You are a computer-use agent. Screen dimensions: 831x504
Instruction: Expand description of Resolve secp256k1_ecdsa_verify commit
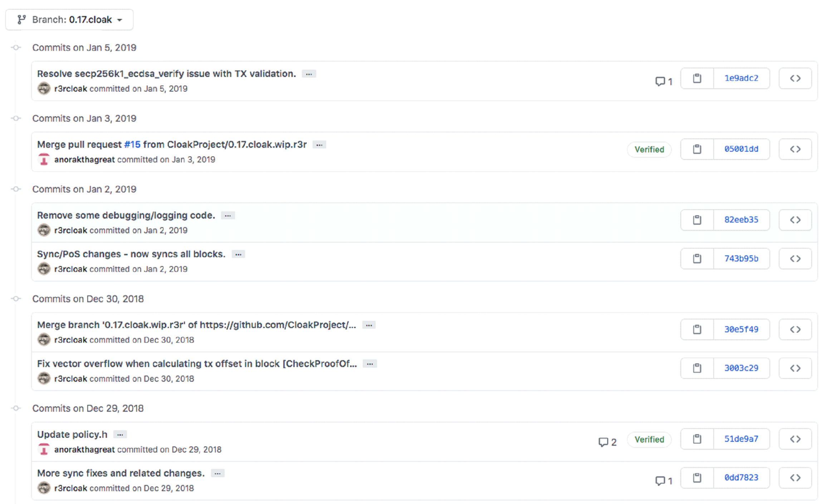[x=309, y=74]
